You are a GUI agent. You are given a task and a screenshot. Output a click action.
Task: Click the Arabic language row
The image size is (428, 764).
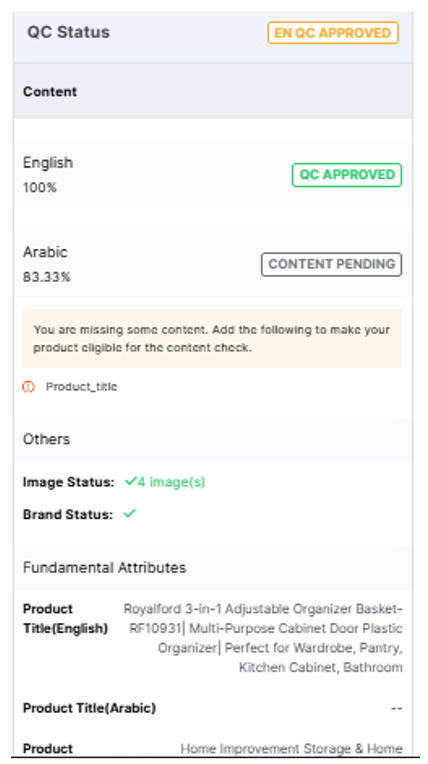(213, 265)
